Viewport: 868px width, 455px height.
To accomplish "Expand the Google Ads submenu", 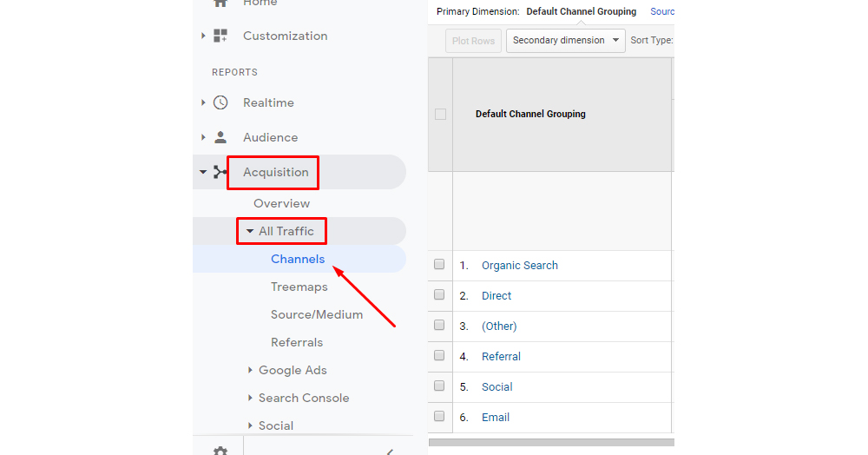I will 293,370.
